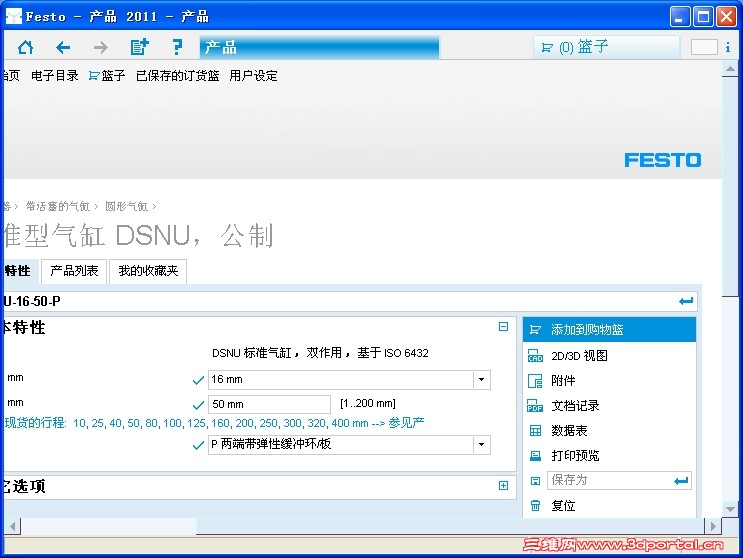The height and width of the screenshot is (558, 743).
Task: Click the checkmark beside 50 mm
Action: 198,405
